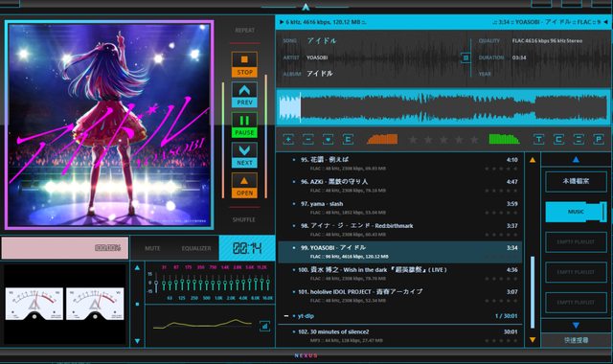Viewport: 613px width, 364px height.
Task: Click the minus remove-track icon
Action: click(308, 139)
